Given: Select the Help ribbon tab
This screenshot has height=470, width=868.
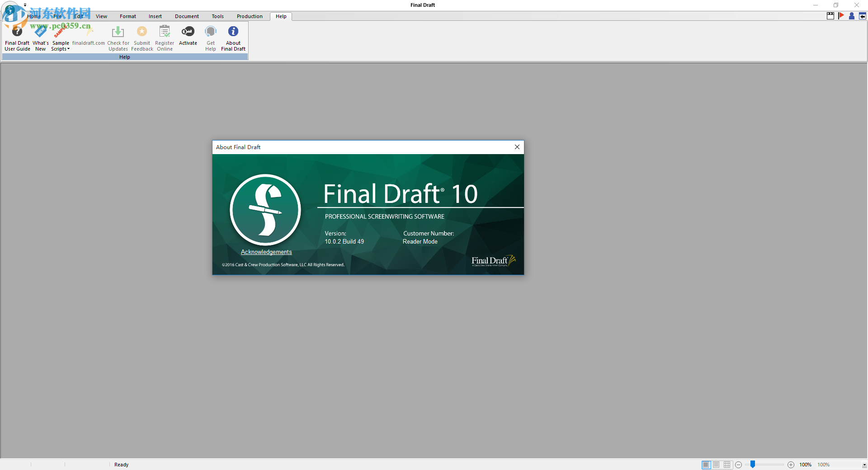Looking at the screenshot, I should (x=281, y=16).
